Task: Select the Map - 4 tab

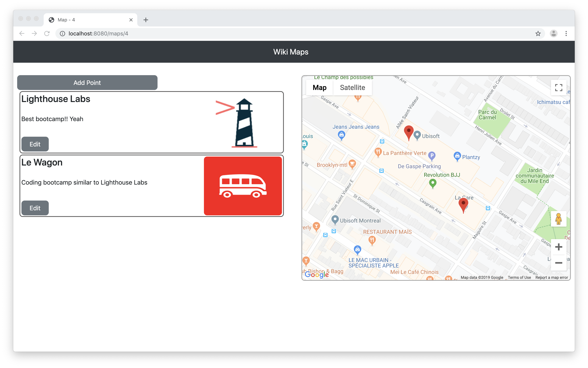Action: [90, 20]
